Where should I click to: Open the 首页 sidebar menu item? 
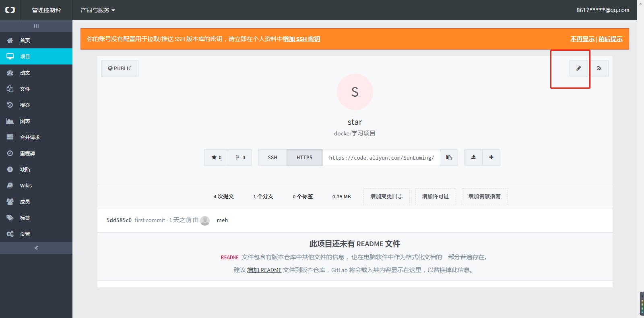point(36,40)
